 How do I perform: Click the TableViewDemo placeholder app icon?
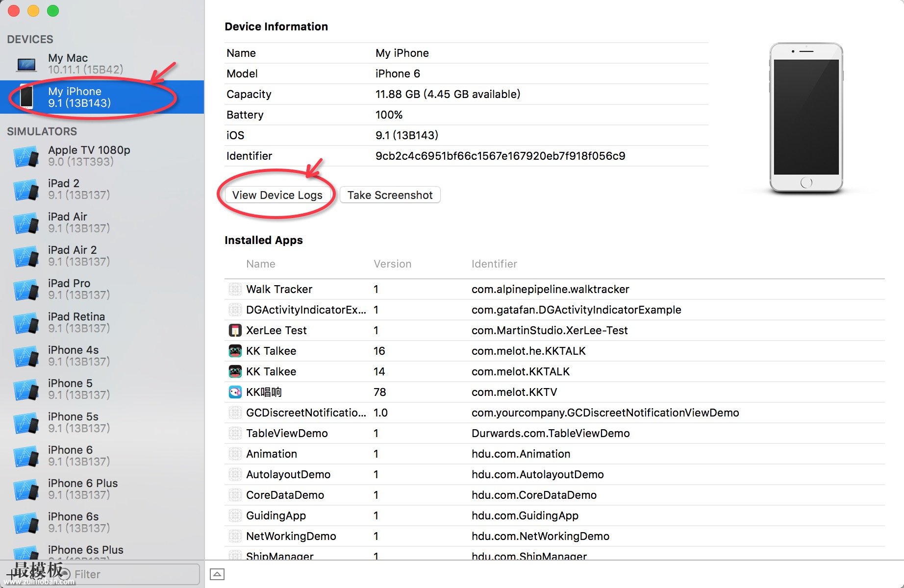pos(235,433)
